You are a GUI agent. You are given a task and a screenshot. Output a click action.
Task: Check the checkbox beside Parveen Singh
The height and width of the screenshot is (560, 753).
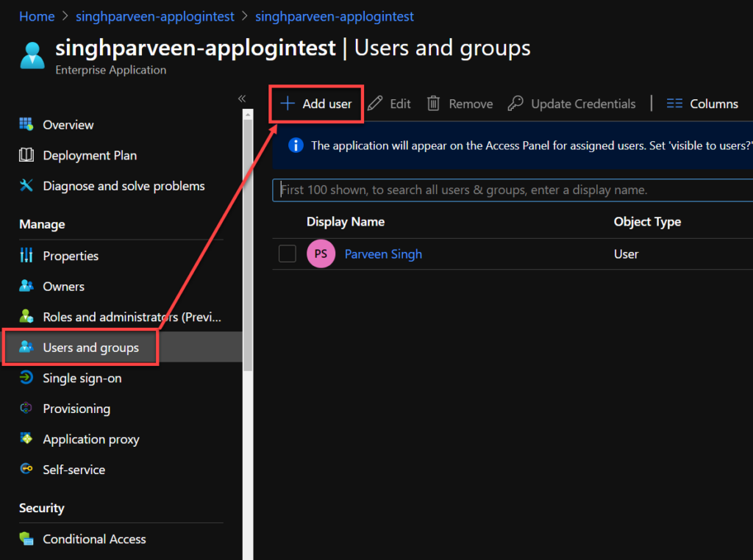point(288,254)
